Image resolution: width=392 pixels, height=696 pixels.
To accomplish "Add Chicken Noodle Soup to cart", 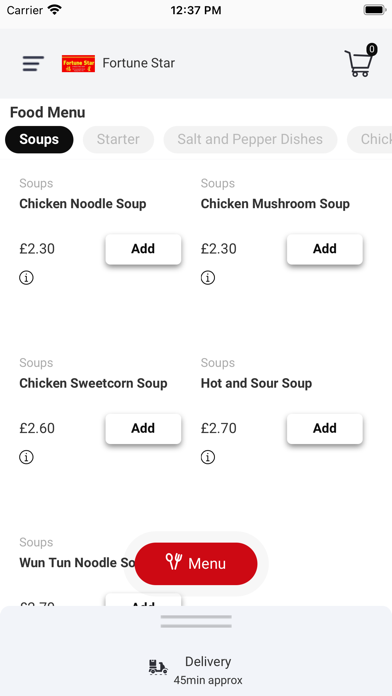I will point(143,249).
